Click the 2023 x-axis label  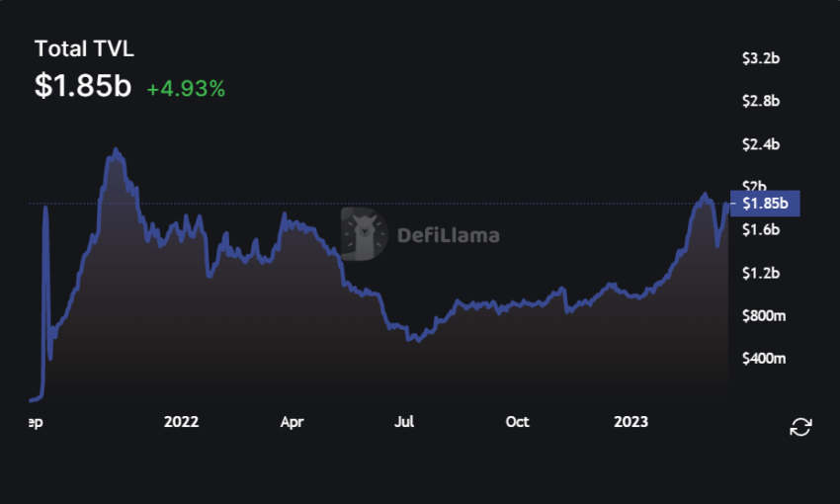631,422
